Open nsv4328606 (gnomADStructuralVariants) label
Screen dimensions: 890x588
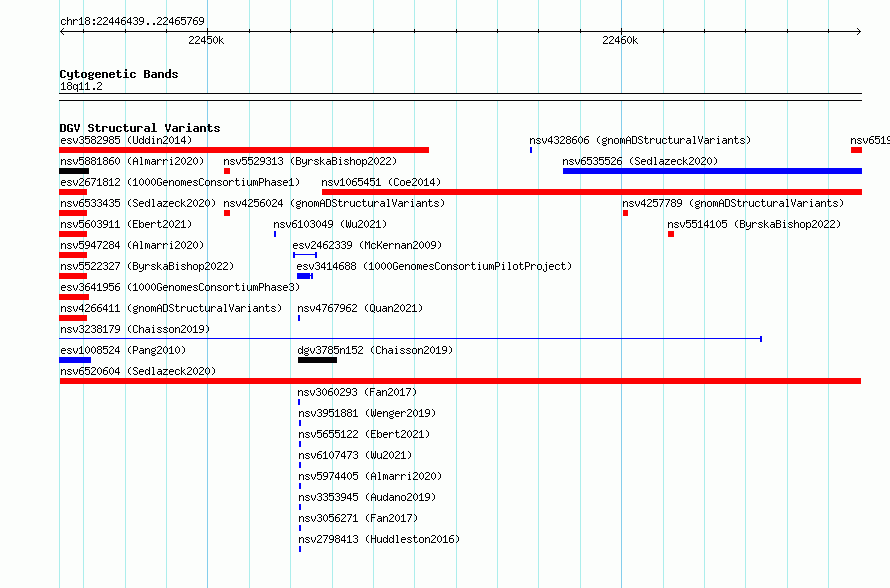640,140
